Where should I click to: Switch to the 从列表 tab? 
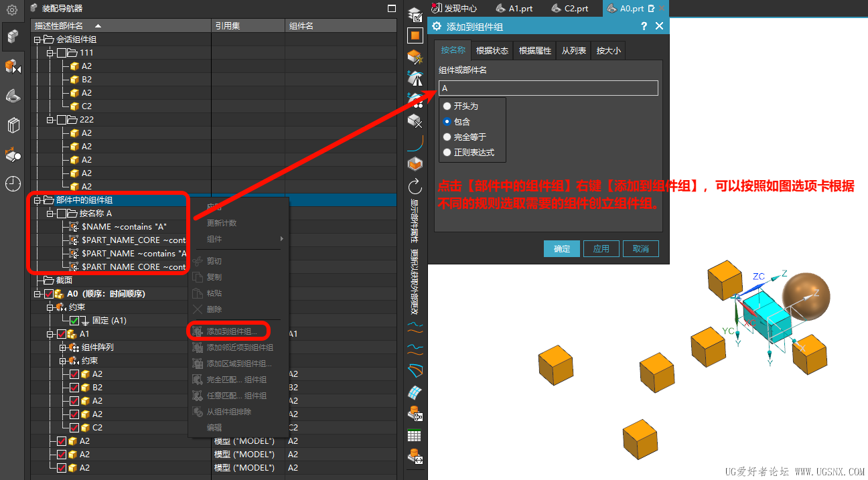tap(573, 50)
